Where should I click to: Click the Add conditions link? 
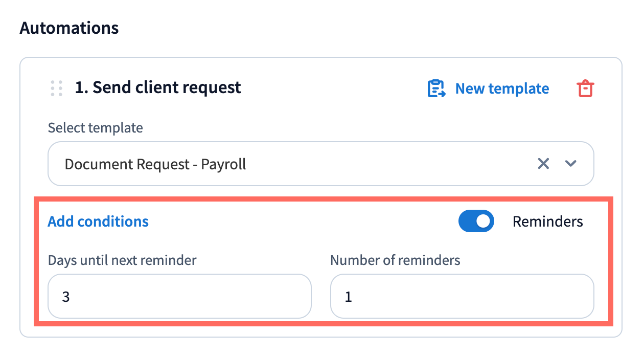pos(98,221)
